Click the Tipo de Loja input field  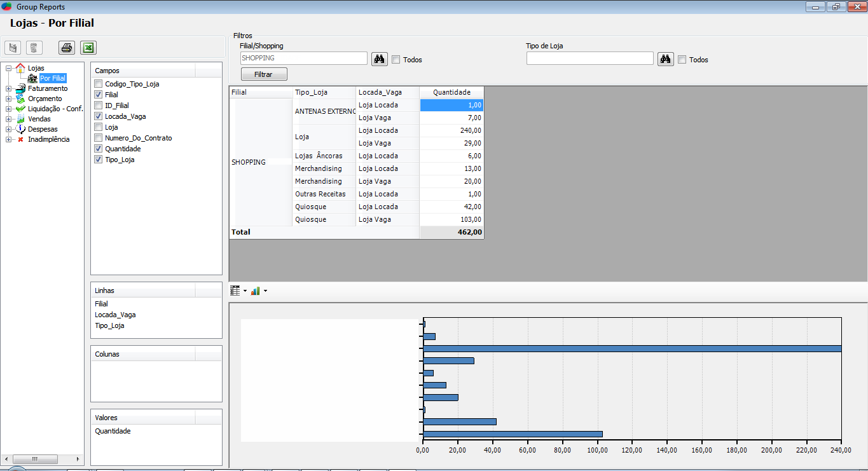[x=590, y=58]
